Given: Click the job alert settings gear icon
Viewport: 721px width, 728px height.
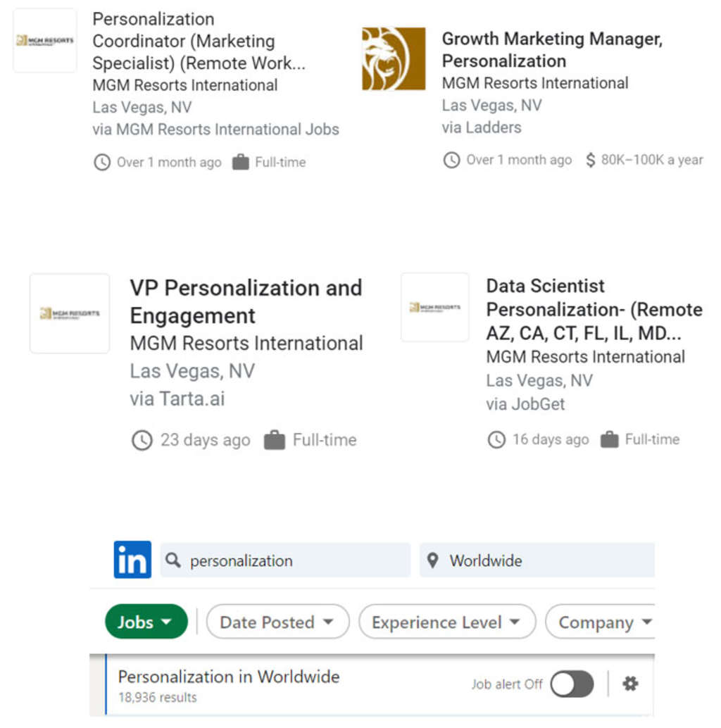Looking at the screenshot, I should pyautogui.click(x=629, y=684).
